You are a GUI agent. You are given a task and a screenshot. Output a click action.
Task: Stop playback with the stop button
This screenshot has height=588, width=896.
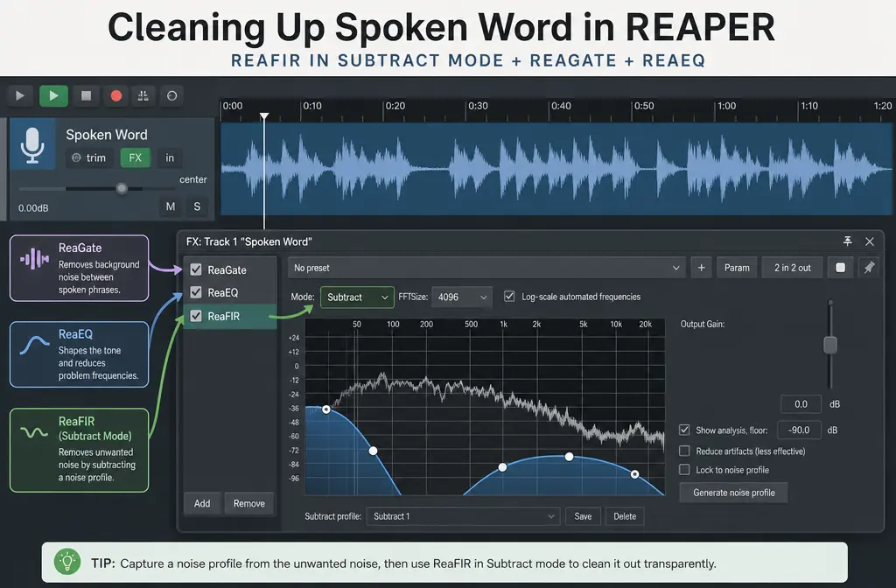click(x=87, y=96)
